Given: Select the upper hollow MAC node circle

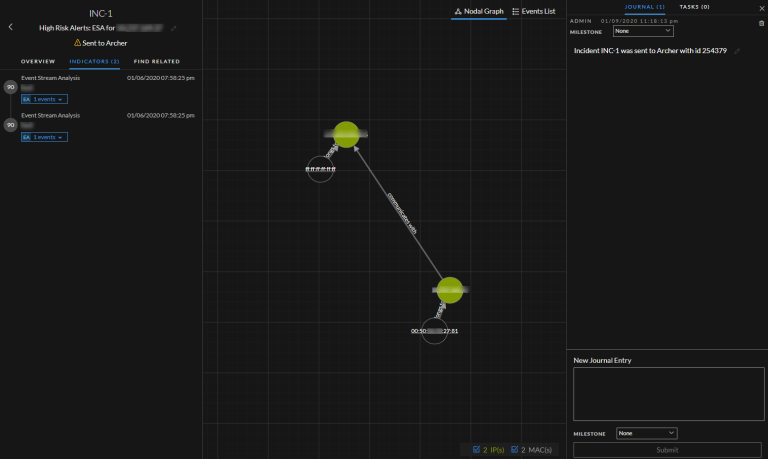Looking at the screenshot, I should pos(320,169).
